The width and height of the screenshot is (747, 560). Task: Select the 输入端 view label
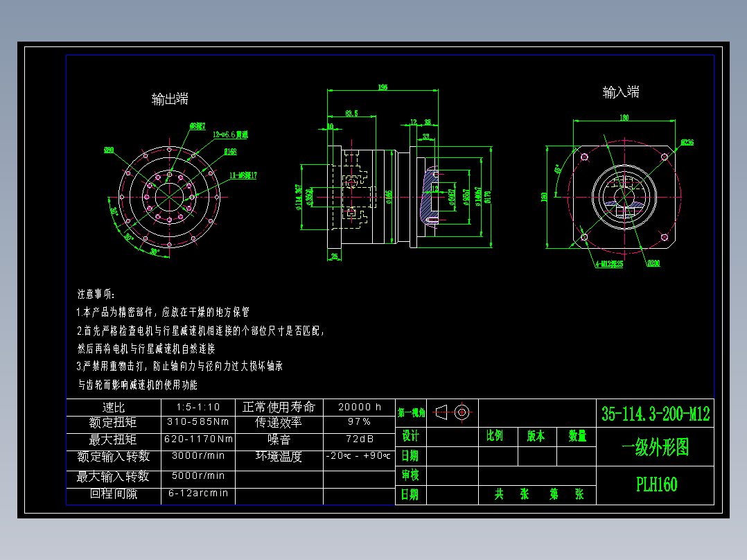tap(620, 91)
